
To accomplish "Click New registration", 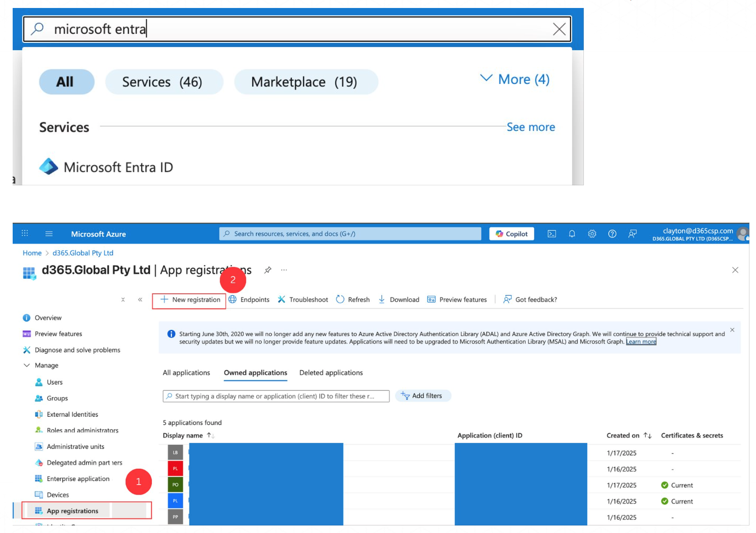I will (x=190, y=300).
